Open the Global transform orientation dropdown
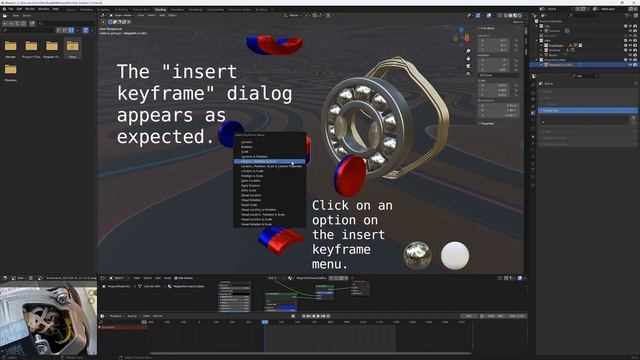This screenshot has height=360, width=640. [293, 15]
